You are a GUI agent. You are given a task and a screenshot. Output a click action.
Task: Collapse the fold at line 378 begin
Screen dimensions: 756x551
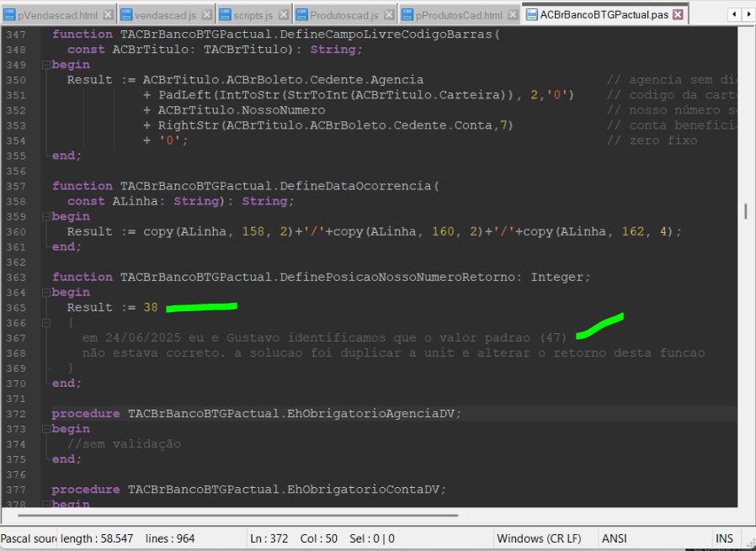pos(45,504)
